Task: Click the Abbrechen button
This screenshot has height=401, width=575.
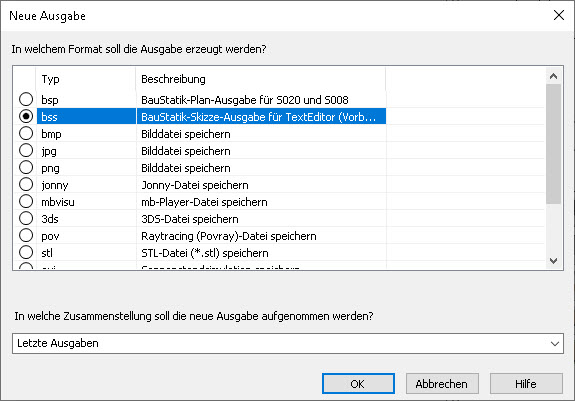Action: coord(442,384)
